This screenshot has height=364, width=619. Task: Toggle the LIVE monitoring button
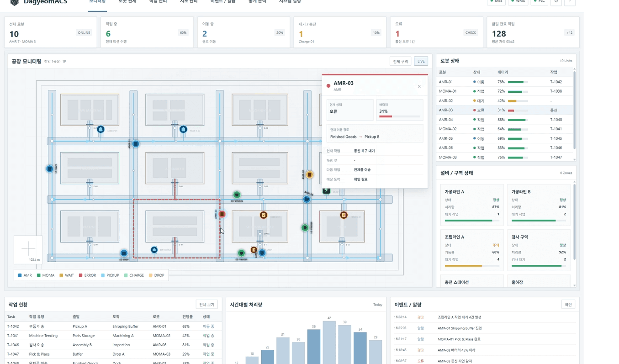(421, 61)
